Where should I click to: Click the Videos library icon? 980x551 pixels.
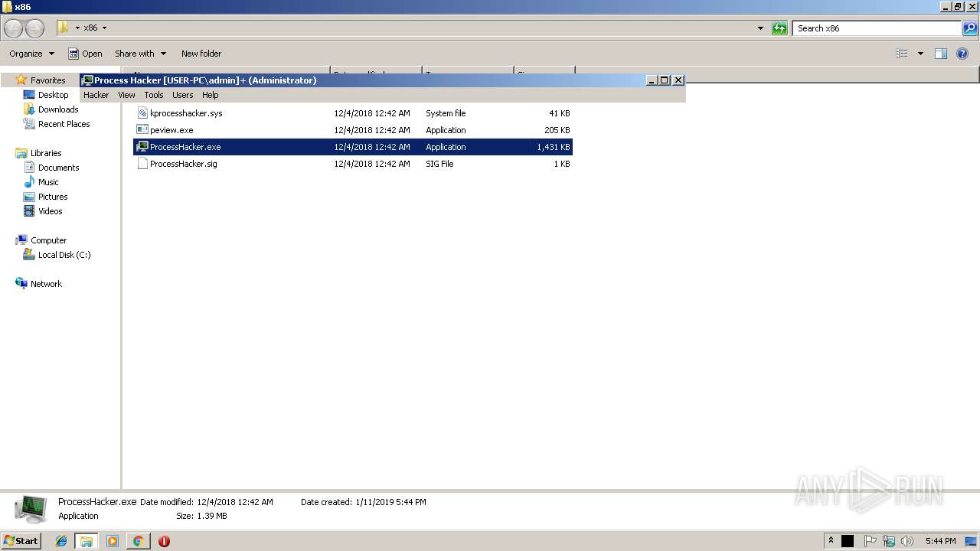[x=29, y=211]
